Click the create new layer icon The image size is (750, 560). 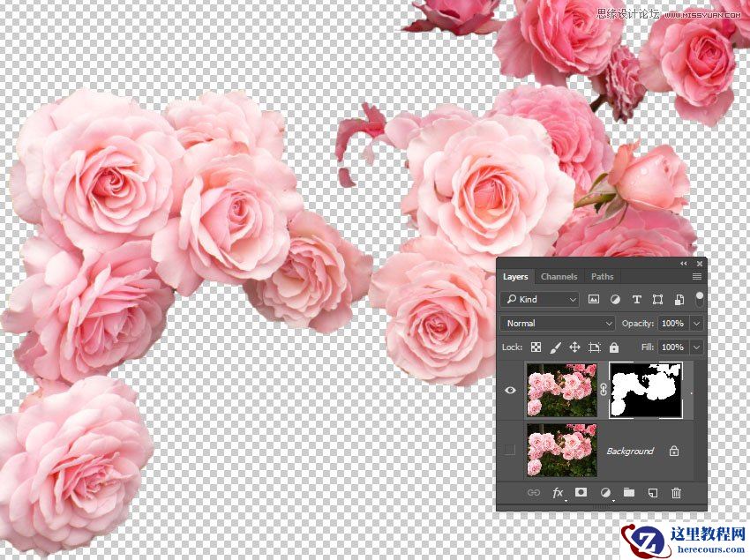point(652,492)
